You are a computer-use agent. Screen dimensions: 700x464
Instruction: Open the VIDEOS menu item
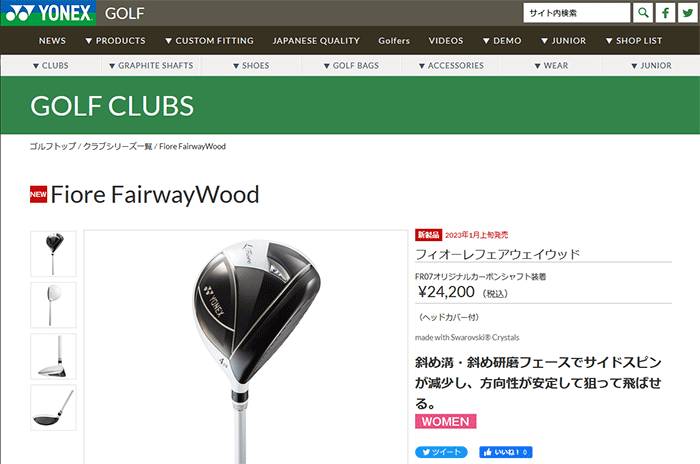[446, 41]
